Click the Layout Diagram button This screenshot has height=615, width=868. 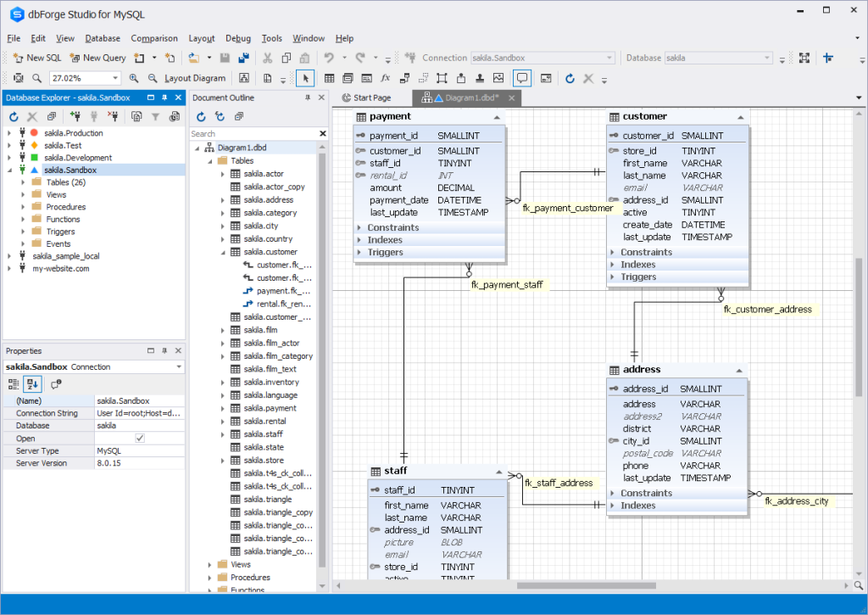pos(195,78)
